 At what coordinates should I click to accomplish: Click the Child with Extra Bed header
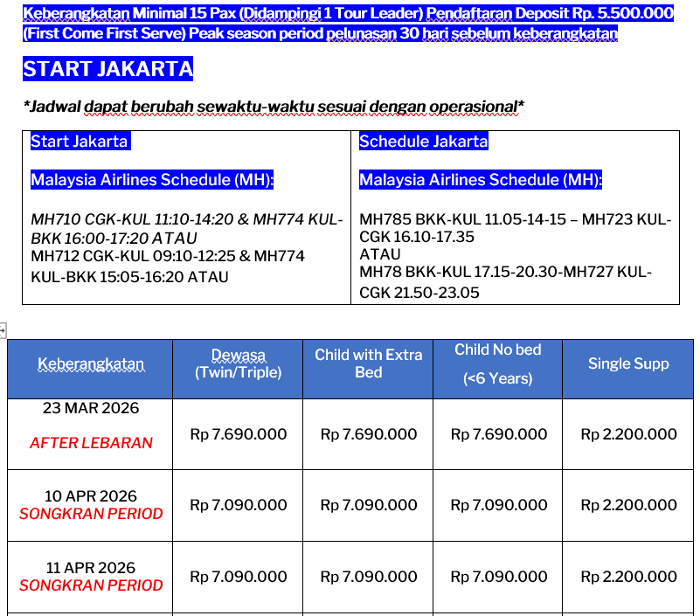coord(368,363)
